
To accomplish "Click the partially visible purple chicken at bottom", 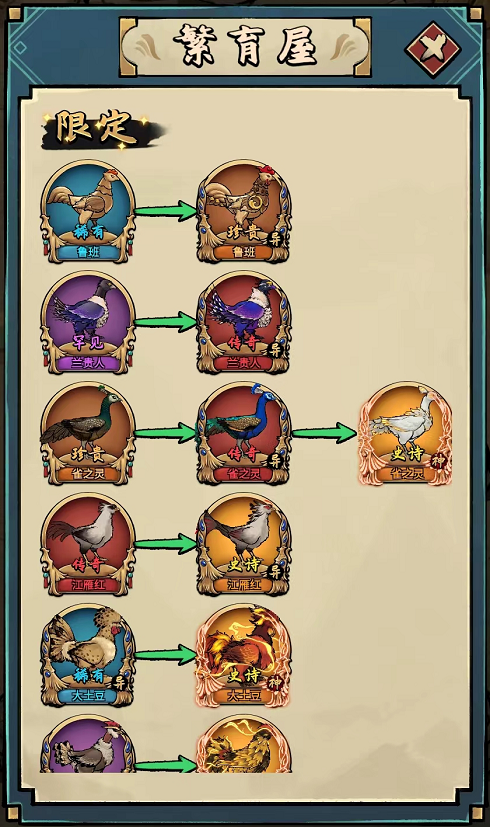I will [x=88, y=744].
